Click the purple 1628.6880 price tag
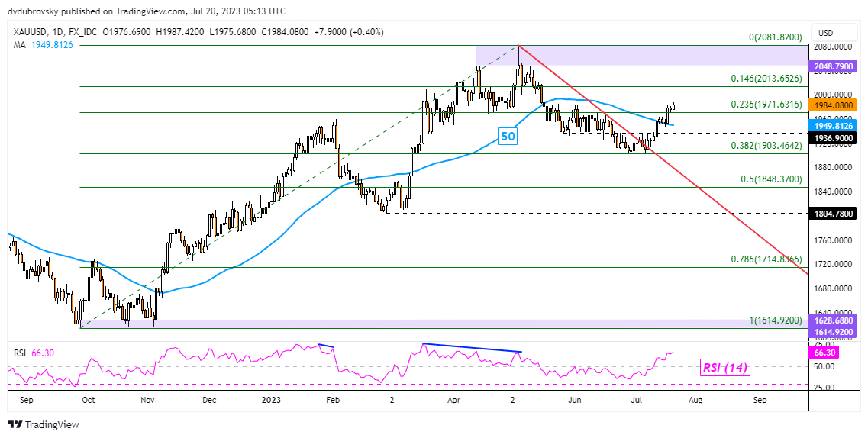 click(x=834, y=320)
